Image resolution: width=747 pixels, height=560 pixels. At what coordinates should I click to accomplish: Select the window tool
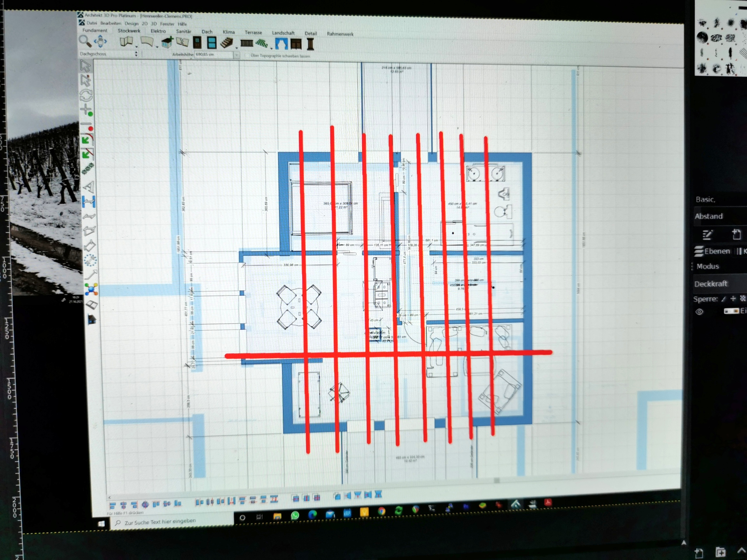pyautogui.click(x=212, y=43)
